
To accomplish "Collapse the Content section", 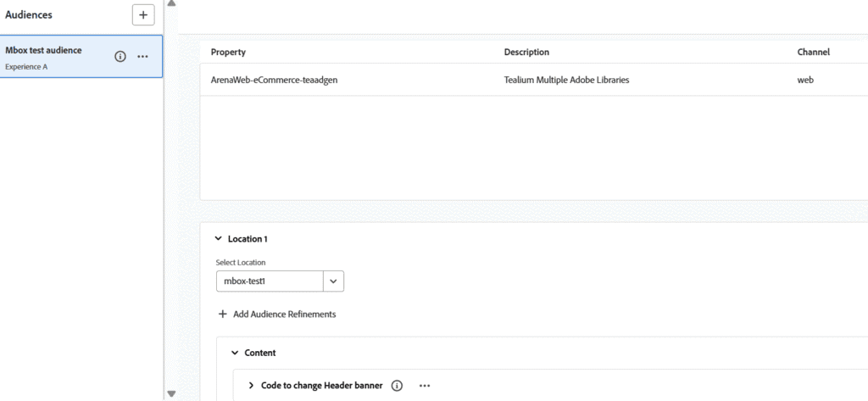I will (235, 353).
